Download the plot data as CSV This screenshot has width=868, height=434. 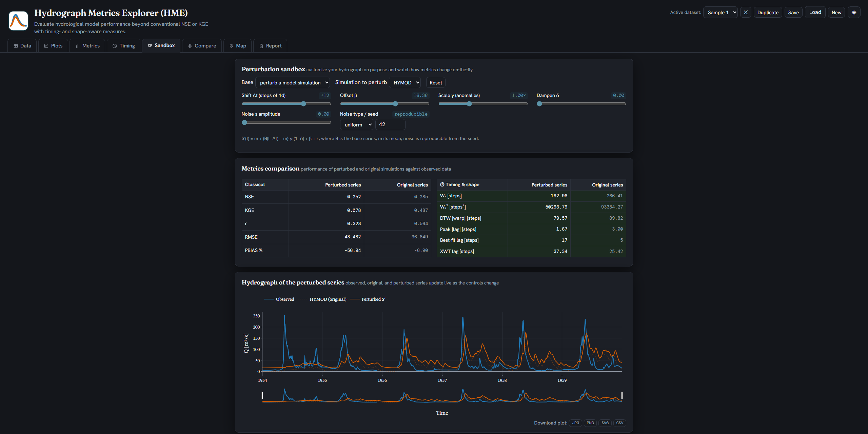pyautogui.click(x=620, y=423)
